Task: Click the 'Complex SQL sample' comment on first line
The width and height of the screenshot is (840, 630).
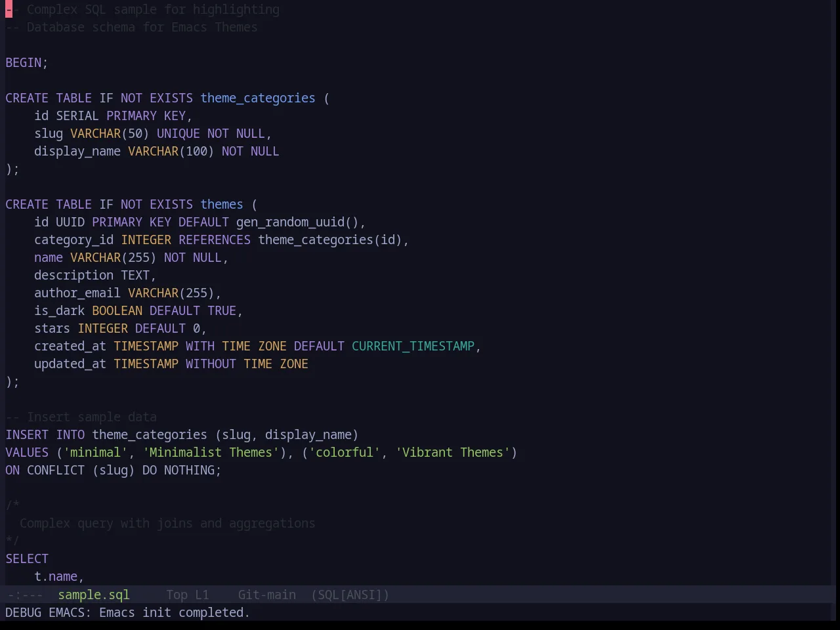Action: tap(142, 9)
